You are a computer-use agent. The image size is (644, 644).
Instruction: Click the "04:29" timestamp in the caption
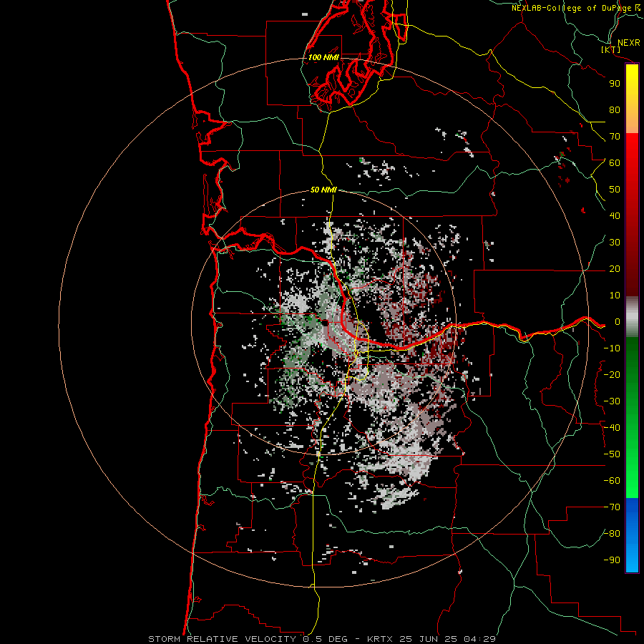(479, 639)
